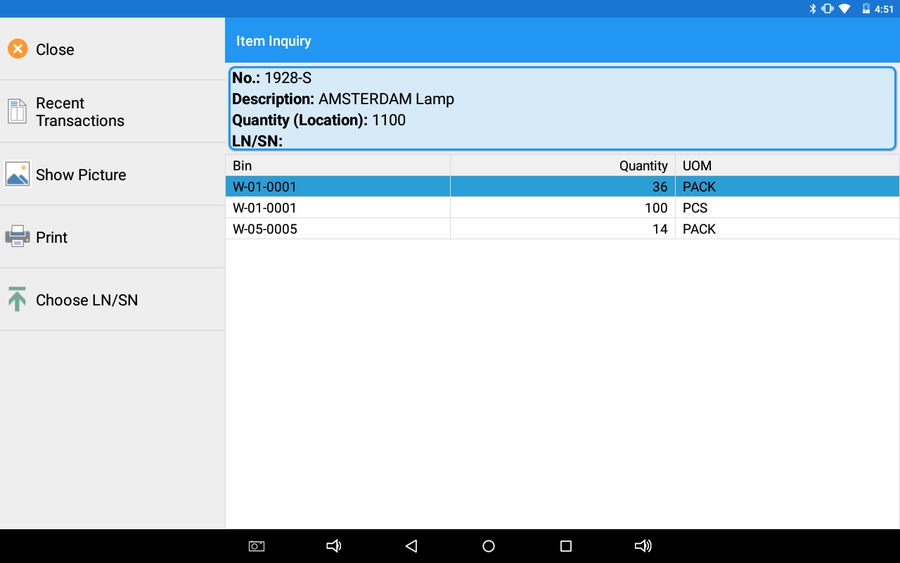The height and width of the screenshot is (563, 900).
Task: Tap the Choose LN/SN label
Action: [87, 300]
